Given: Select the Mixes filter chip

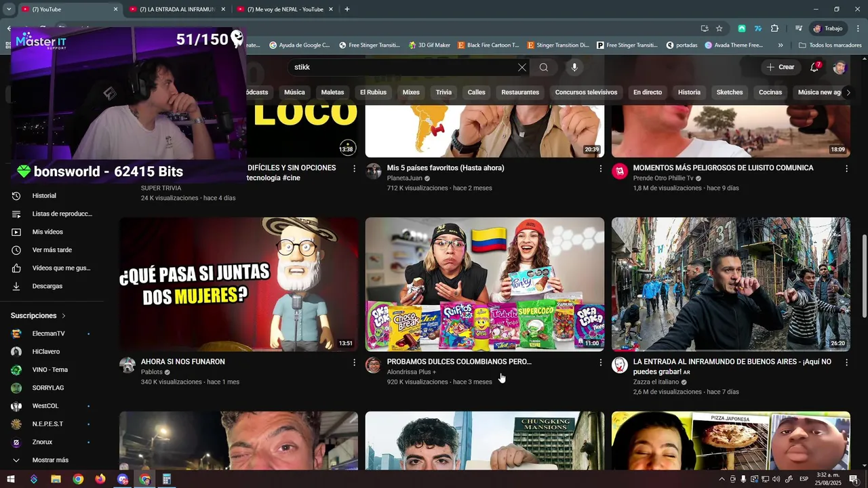Looking at the screenshot, I should (411, 92).
